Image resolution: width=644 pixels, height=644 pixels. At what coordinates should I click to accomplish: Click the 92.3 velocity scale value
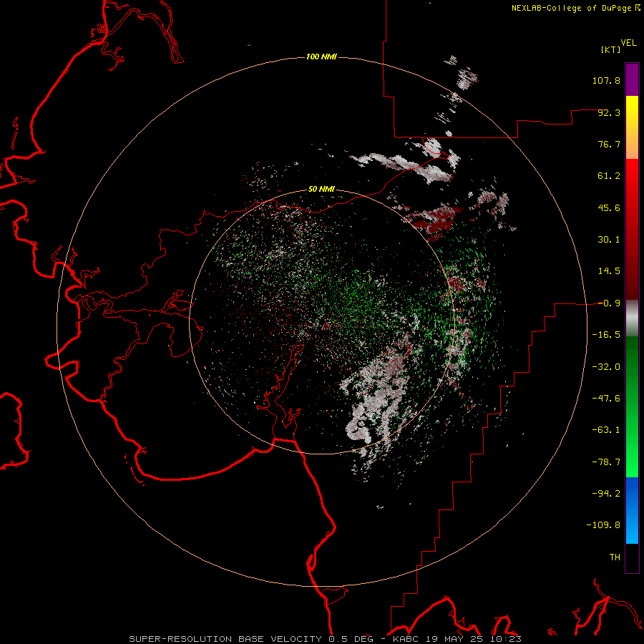click(x=609, y=112)
